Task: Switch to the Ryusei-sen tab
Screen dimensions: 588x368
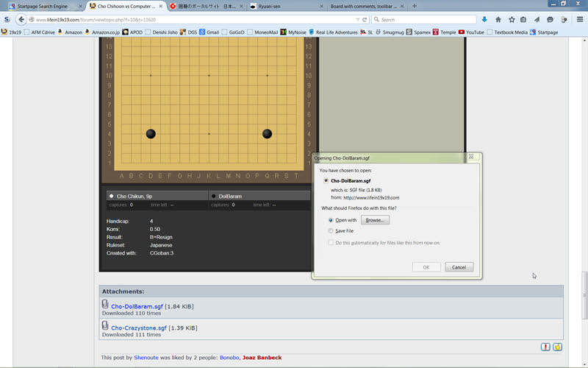Action: (284, 6)
